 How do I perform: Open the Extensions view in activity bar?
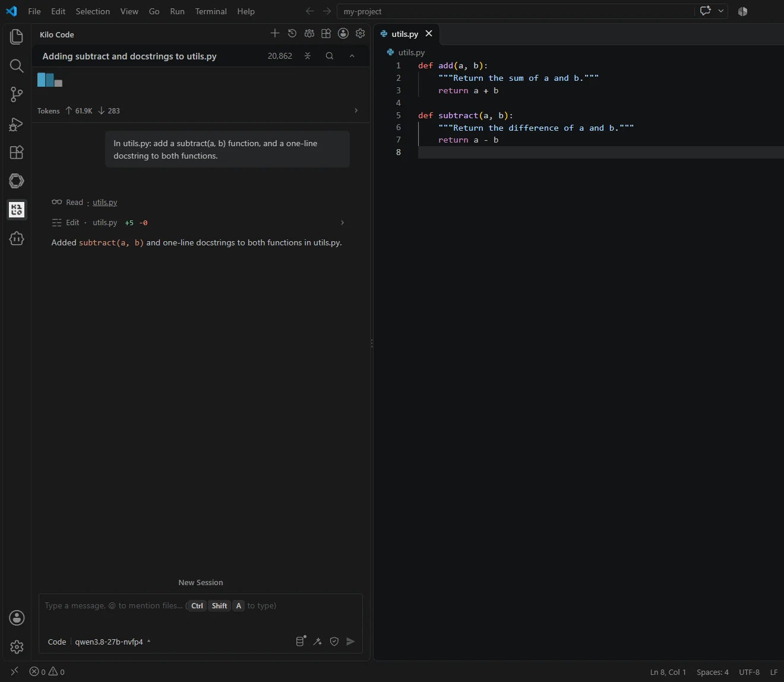pyautogui.click(x=17, y=152)
